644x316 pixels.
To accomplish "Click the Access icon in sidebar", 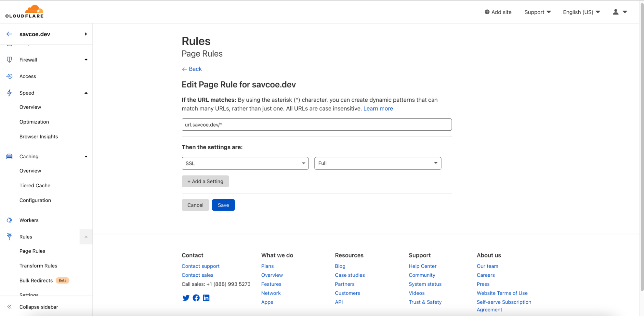I will click(x=9, y=76).
